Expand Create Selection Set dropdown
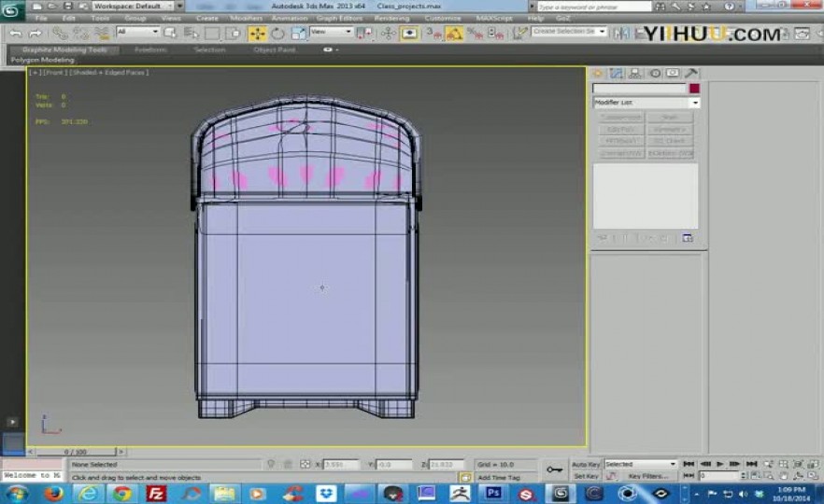824x504 pixels. click(603, 32)
